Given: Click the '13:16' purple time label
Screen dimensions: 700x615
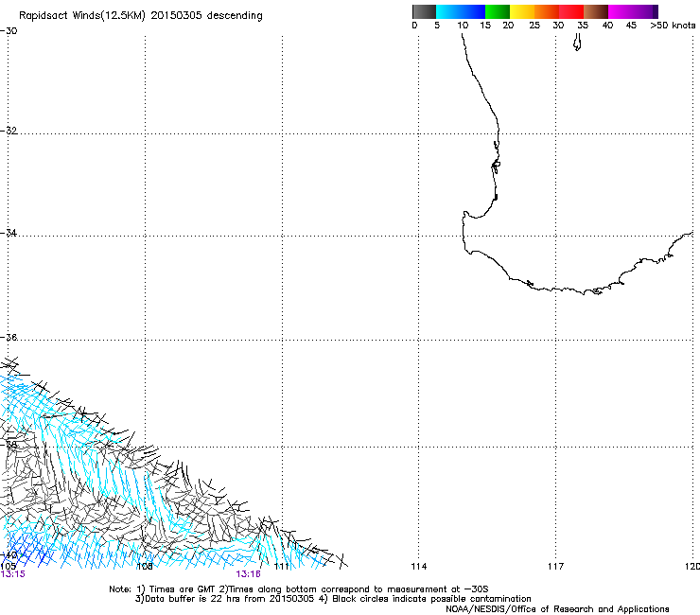Looking at the screenshot, I should (248, 574).
